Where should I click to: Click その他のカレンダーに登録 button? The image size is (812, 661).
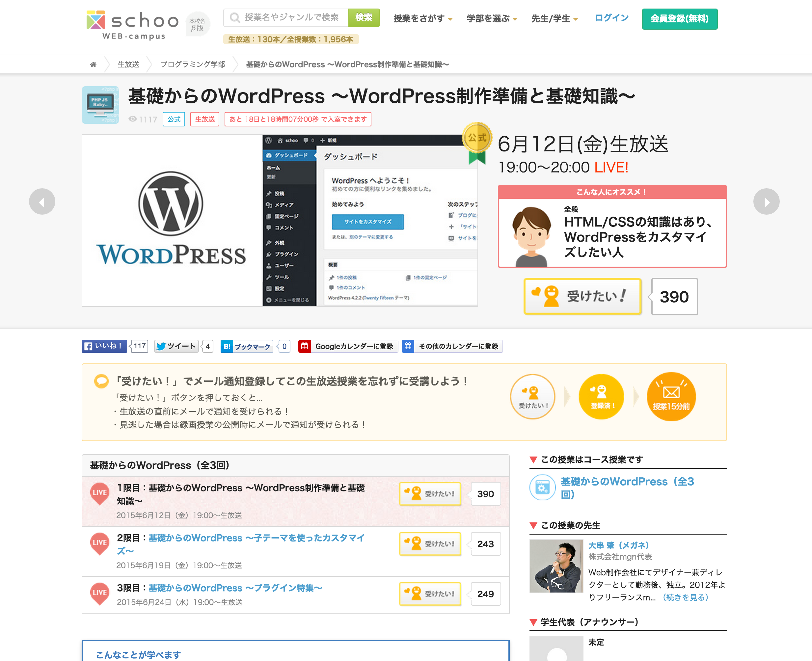[x=452, y=346]
